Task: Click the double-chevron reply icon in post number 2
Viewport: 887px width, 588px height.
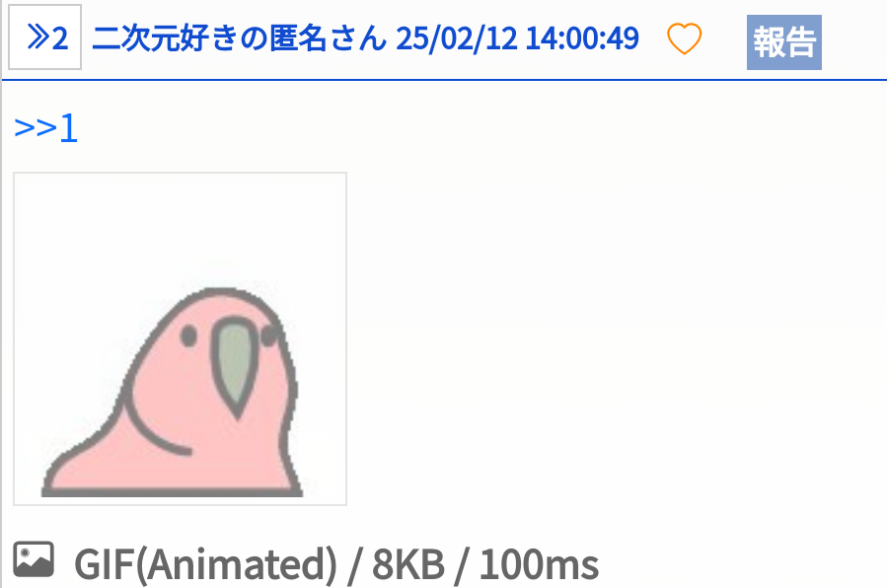Action: point(37,37)
